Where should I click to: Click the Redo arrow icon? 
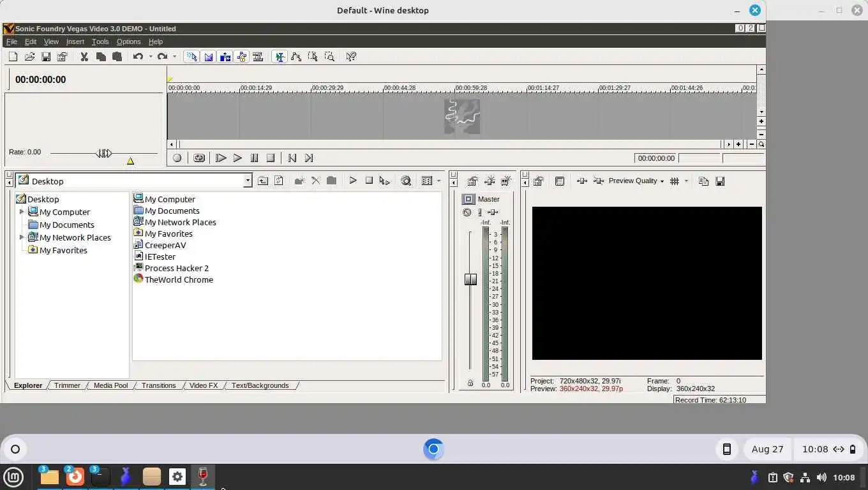pyautogui.click(x=162, y=57)
